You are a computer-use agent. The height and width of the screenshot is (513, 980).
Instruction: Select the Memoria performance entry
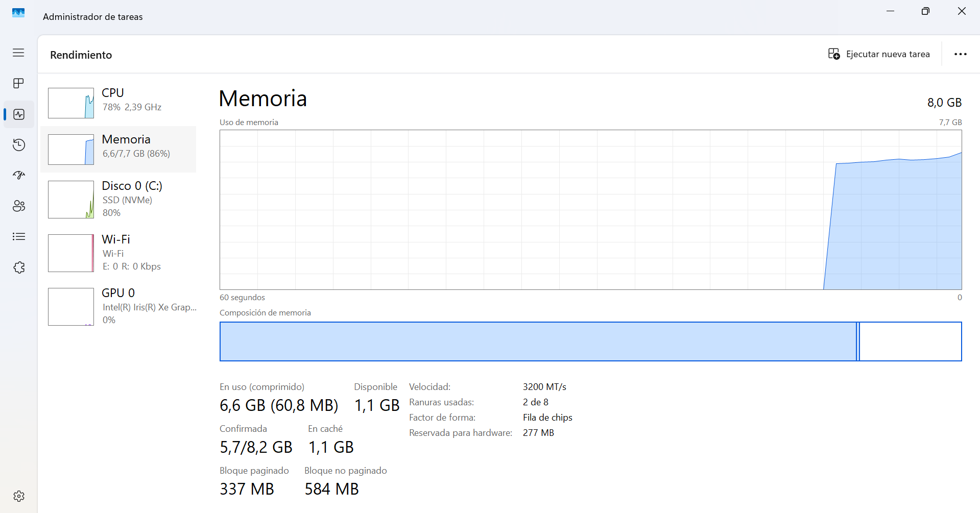[118, 149]
